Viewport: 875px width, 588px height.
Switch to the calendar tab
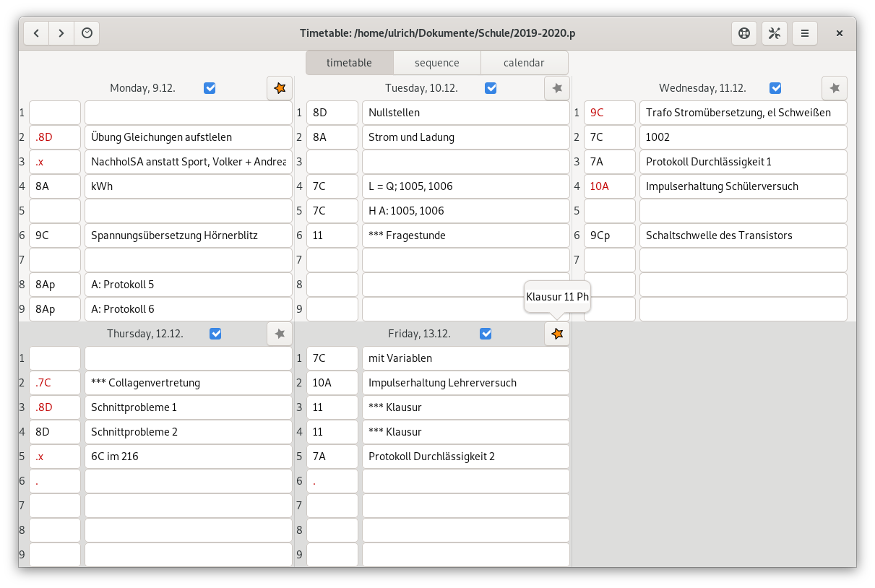[x=524, y=63]
